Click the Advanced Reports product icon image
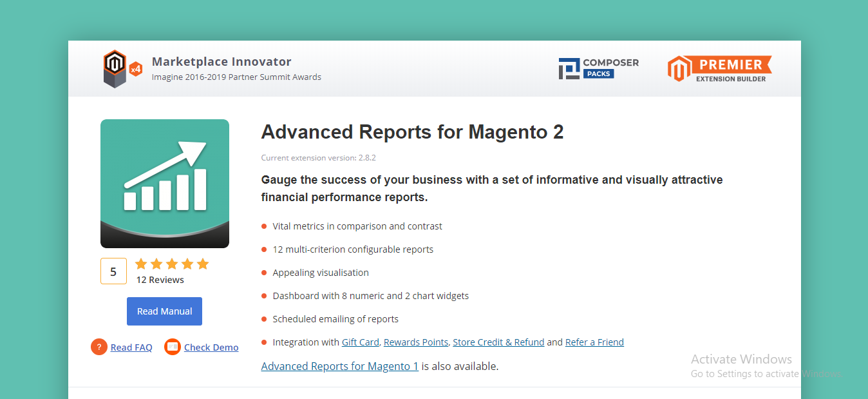 click(x=164, y=183)
